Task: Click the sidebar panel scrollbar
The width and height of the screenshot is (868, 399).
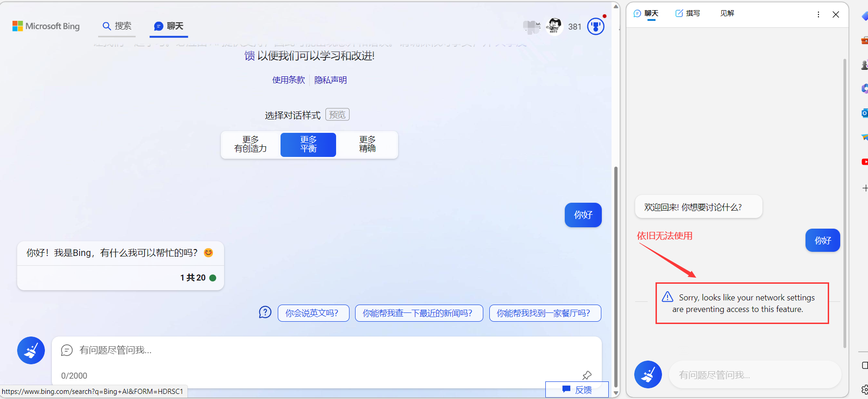Action: [844, 204]
